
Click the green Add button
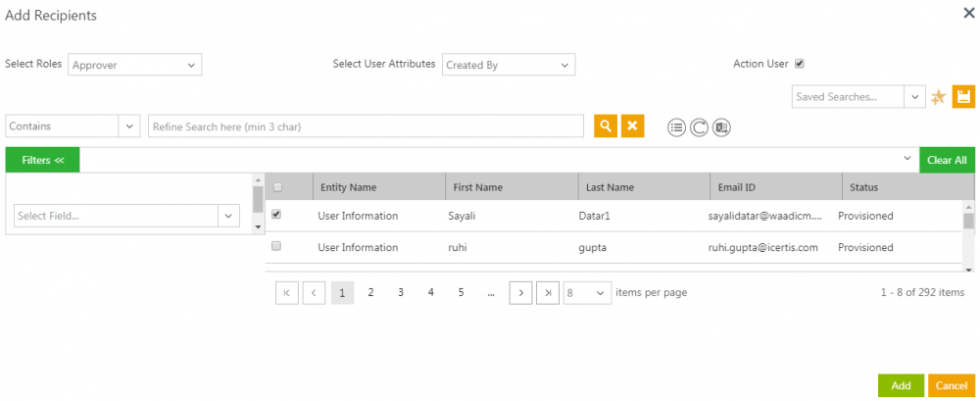click(901, 385)
